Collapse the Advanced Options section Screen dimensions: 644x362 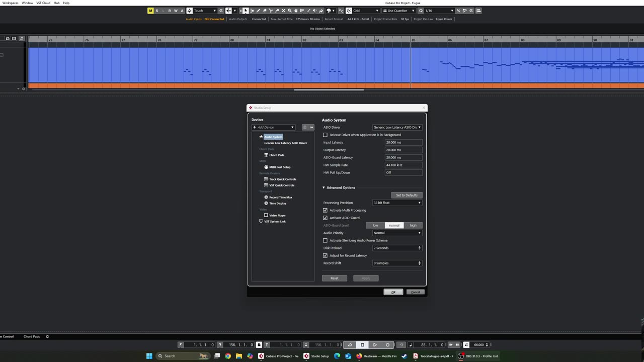(x=324, y=188)
